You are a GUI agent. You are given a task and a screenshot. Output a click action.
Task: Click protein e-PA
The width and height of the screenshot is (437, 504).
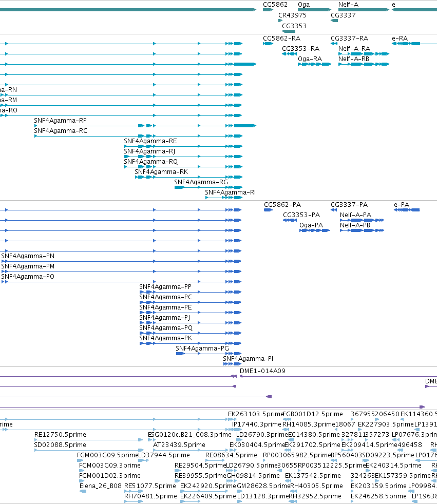click(402, 205)
